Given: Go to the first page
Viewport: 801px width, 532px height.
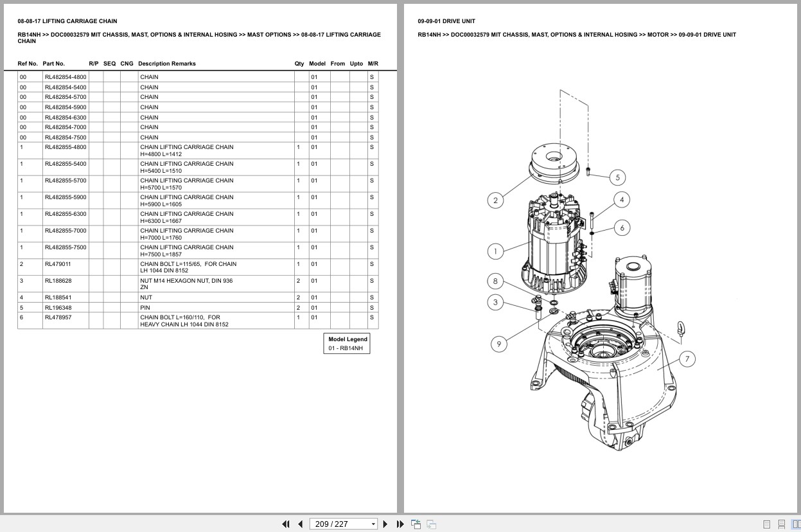Looking at the screenshot, I should pos(286,524).
